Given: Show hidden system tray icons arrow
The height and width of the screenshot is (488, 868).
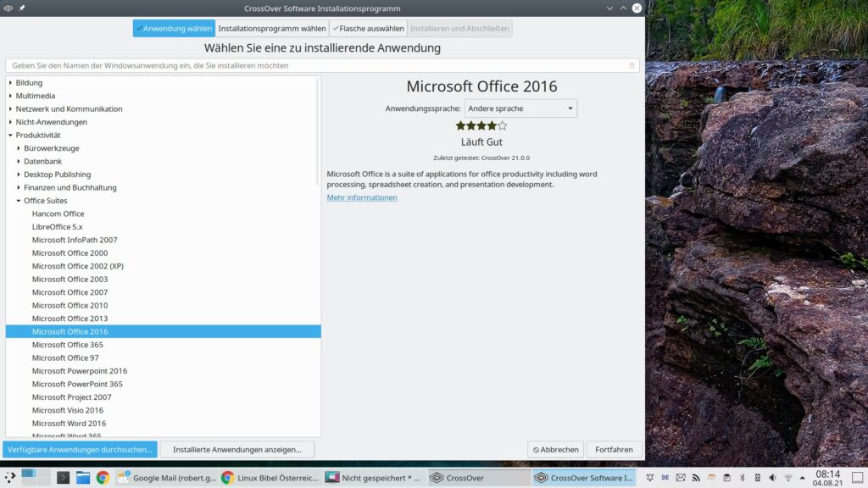Looking at the screenshot, I should [x=802, y=478].
